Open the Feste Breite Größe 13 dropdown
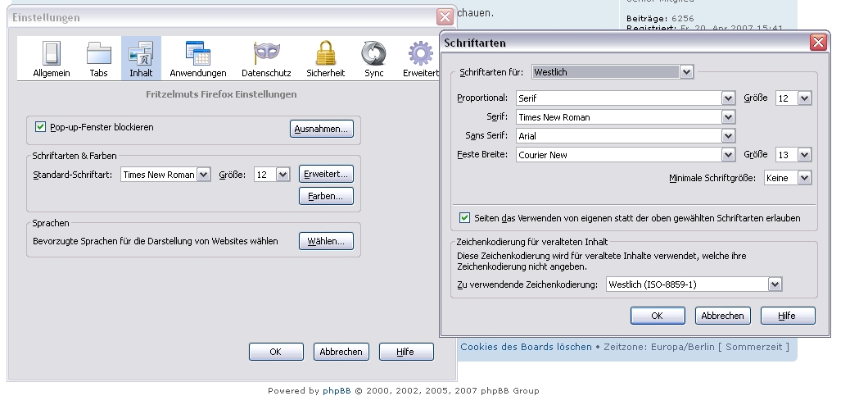 click(x=793, y=155)
